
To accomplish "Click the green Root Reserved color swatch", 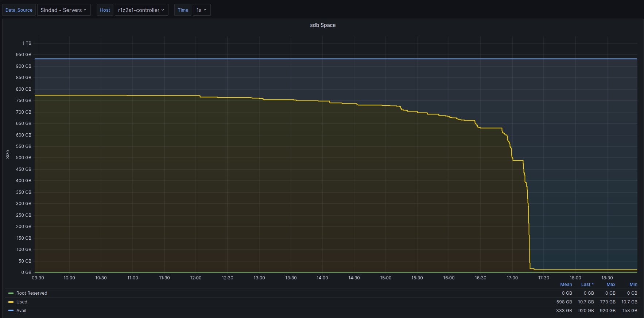I will tap(11, 293).
